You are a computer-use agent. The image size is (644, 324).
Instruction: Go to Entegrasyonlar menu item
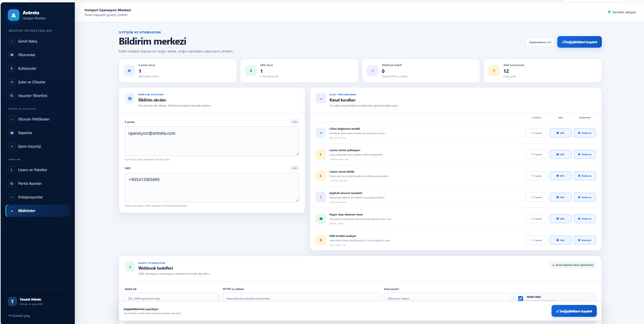(38, 197)
